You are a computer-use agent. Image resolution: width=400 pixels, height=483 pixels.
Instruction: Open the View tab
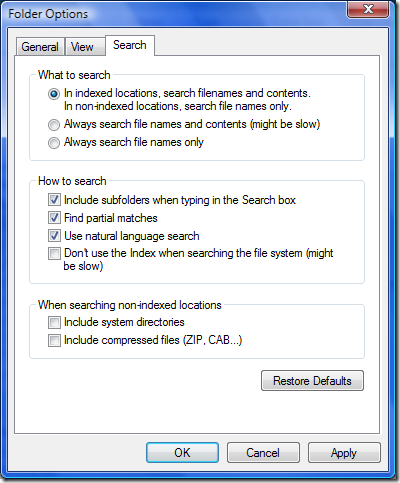click(x=82, y=47)
